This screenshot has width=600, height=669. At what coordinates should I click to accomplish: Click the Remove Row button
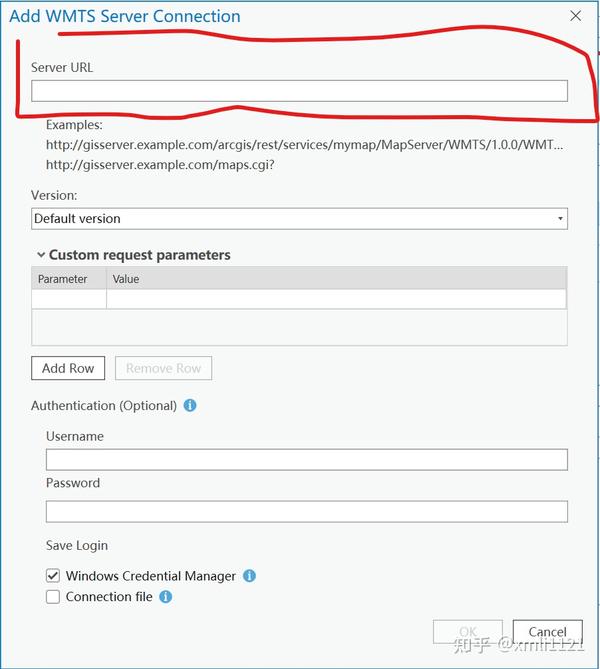click(163, 368)
